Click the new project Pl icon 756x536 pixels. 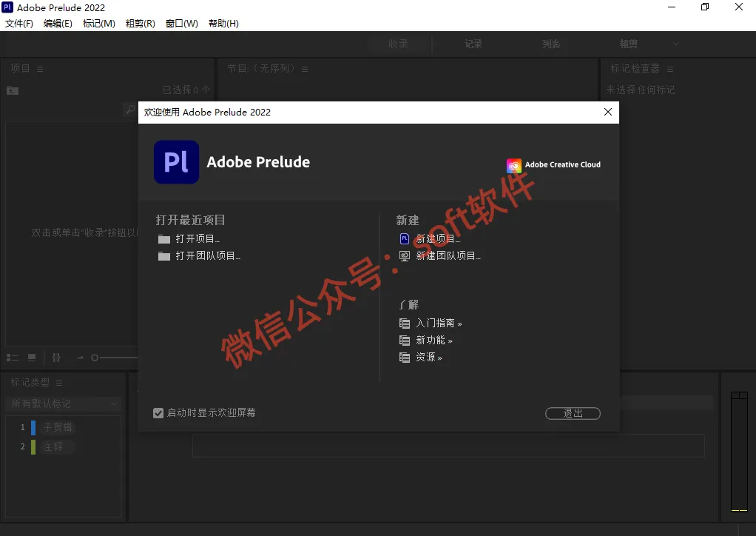(x=405, y=239)
